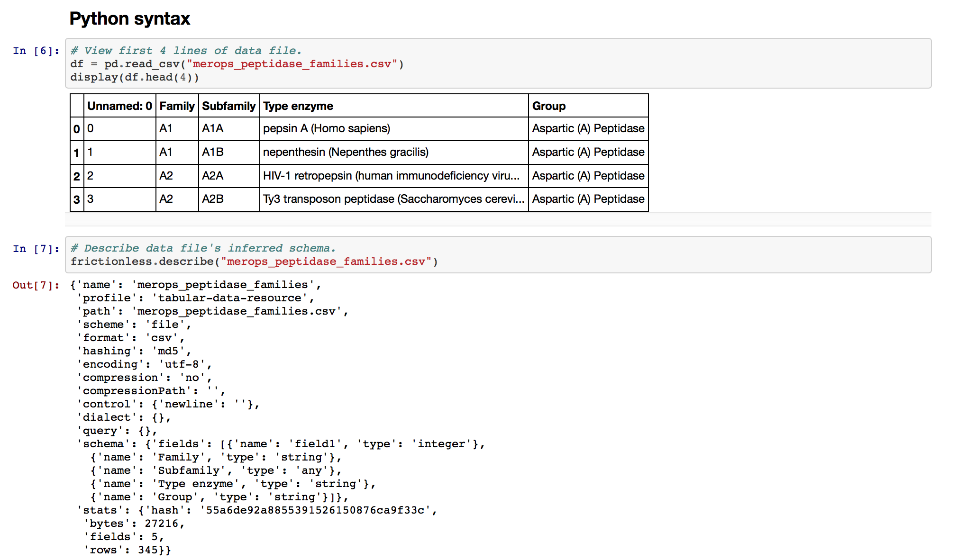Click the 'compression': 'no' output line
Image resolution: width=976 pixels, height=560 pixels.
(x=145, y=378)
